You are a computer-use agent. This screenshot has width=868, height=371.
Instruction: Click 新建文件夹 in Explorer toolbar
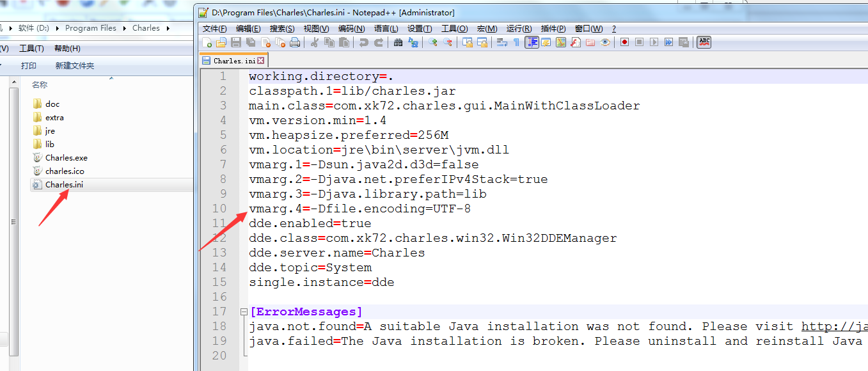(75, 66)
